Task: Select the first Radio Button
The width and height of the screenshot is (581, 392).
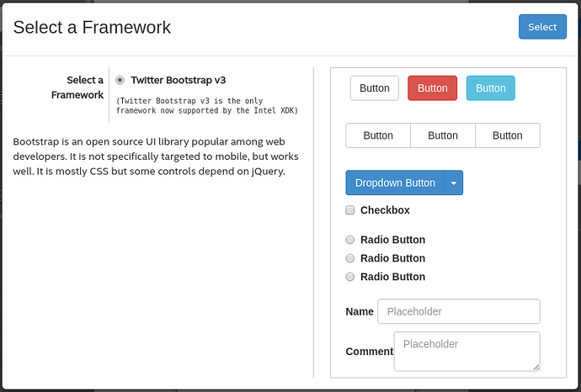Action: (x=350, y=240)
